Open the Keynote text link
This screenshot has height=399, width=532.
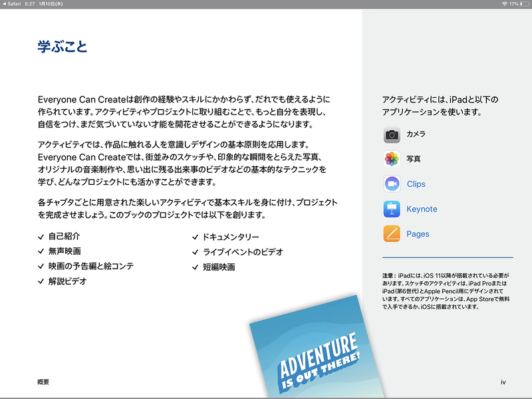(423, 209)
